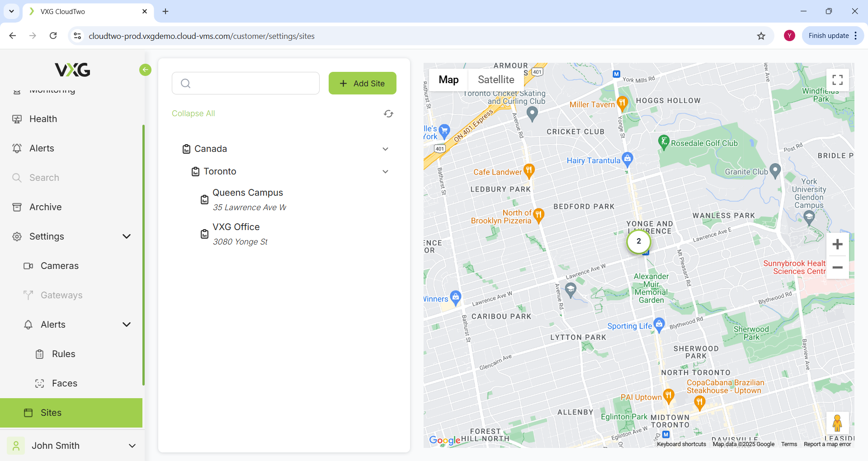
Task: Zoom in on the map
Action: (837, 245)
